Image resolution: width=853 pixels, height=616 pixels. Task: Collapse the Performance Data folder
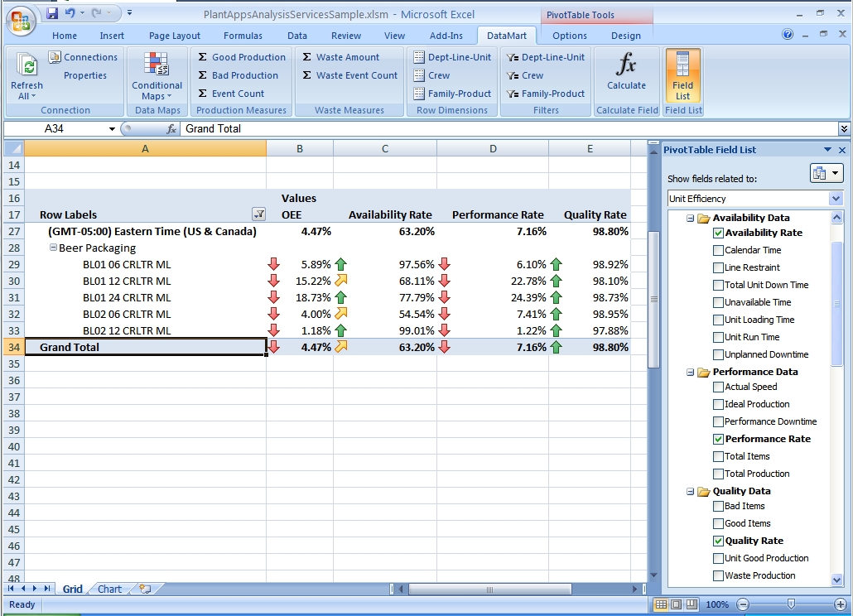point(690,373)
